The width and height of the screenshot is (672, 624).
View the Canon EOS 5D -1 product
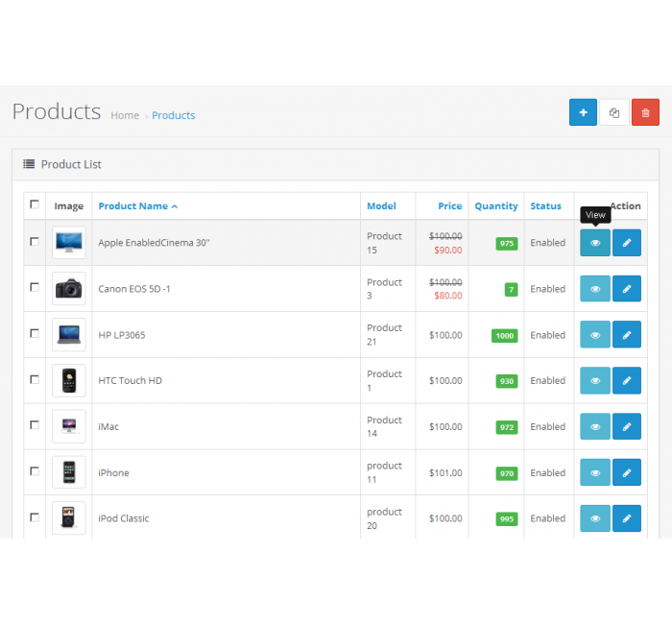595,288
